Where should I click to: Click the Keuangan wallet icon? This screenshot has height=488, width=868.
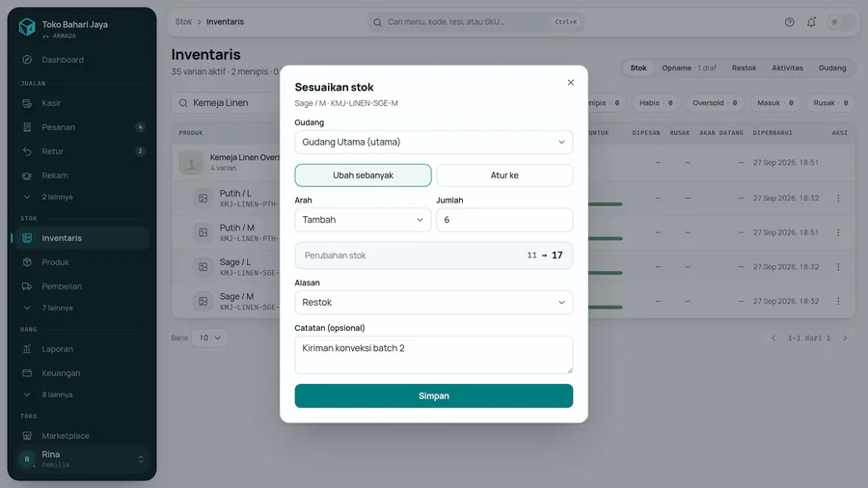pyautogui.click(x=27, y=373)
